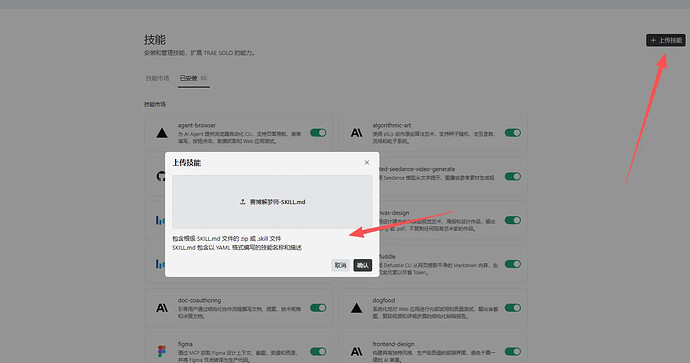690x363 pixels.
Task: Turn off the defuddle skill switch
Action: point(513,264)
